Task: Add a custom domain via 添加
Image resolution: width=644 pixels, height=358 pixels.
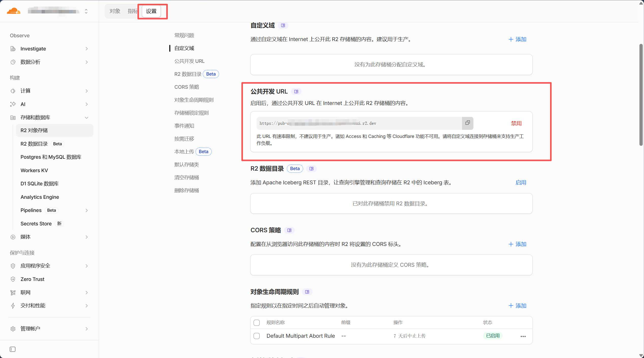Action: click(x=517, y=39)
